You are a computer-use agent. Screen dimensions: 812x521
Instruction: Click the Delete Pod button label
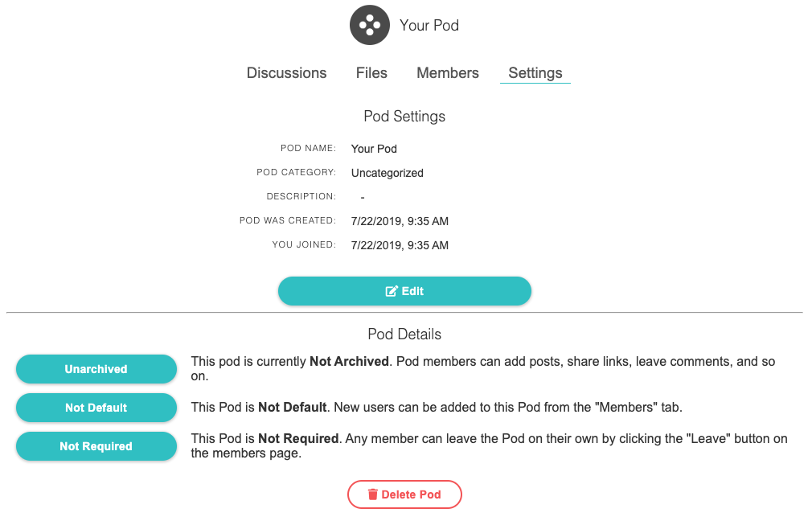click(411, 494)
